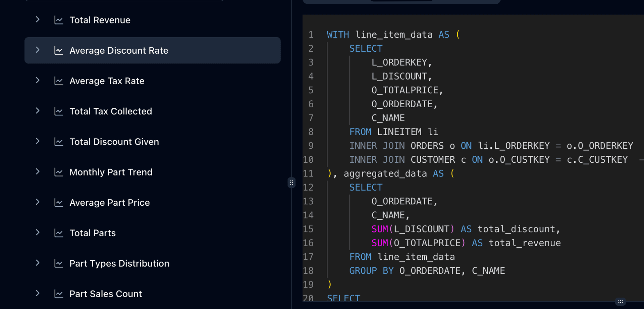This screenshot has width=644, height=309.
Task: Click the editor resize grip at bottom right
Action: coord(621,302)
